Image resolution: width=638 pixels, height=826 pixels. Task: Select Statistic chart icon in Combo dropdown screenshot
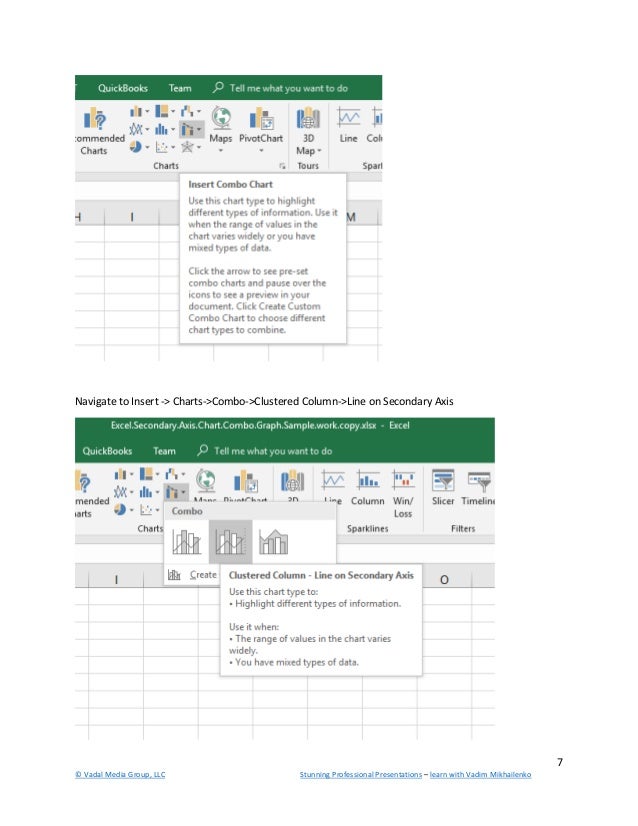click(x=146, y=492)
